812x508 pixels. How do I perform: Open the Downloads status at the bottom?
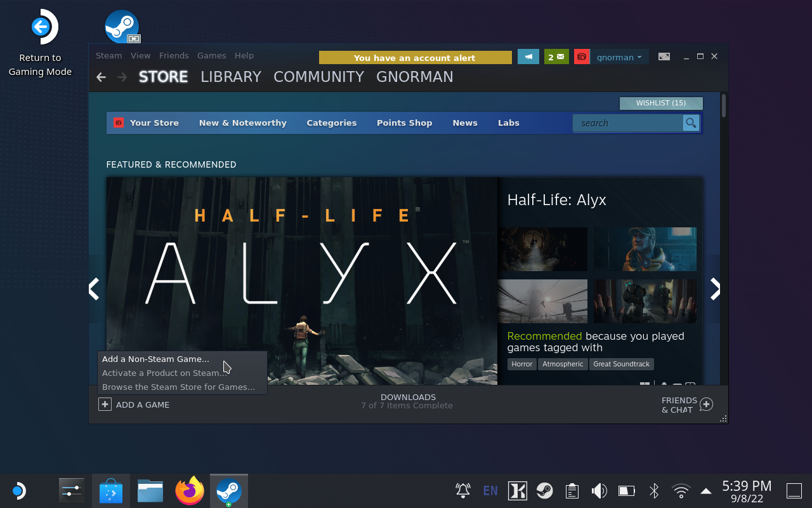[x=408, y=401]
